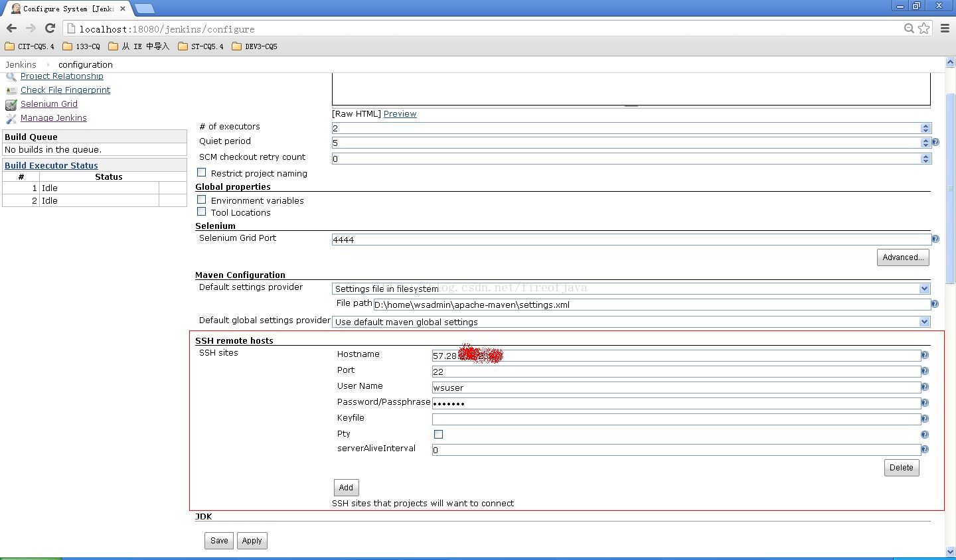Click the serverAliveInterval field

tap(676, 450)
